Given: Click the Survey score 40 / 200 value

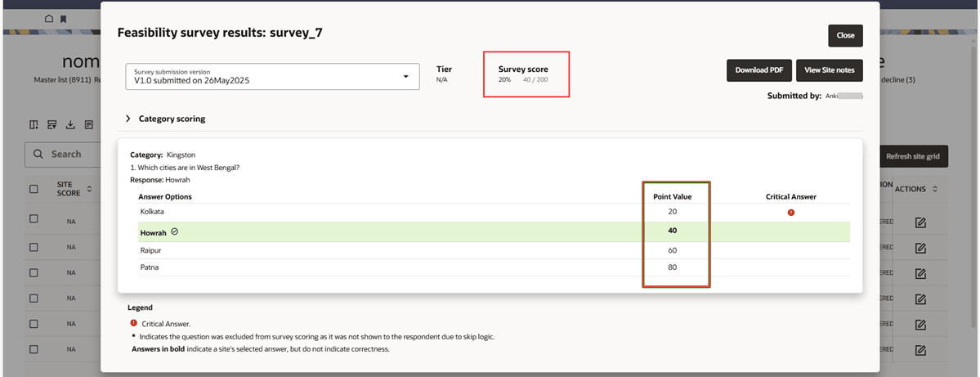Looking at the screenshot, I should 535,80.
